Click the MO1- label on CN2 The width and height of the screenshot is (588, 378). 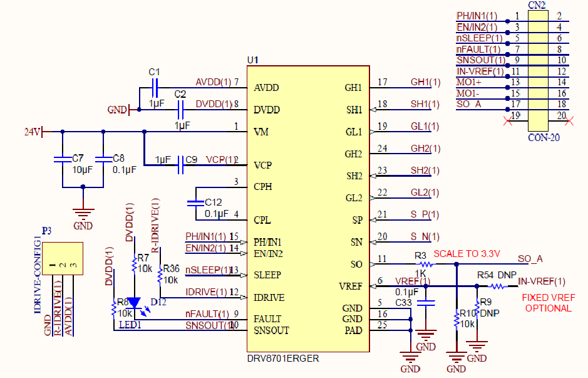click(468, 93)
